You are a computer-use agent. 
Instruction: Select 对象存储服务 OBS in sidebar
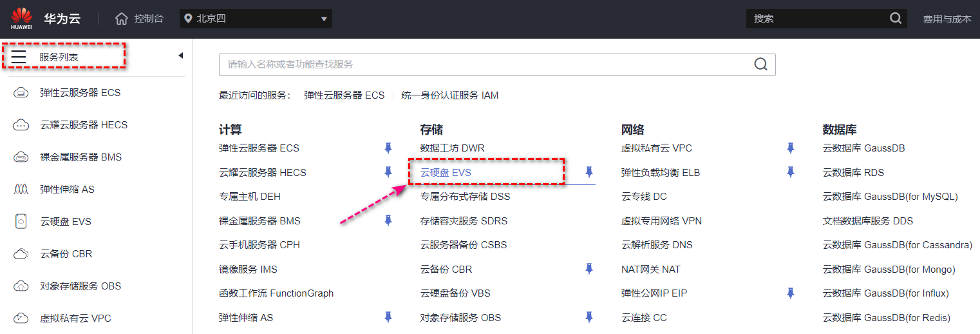(x=80, y=286)
